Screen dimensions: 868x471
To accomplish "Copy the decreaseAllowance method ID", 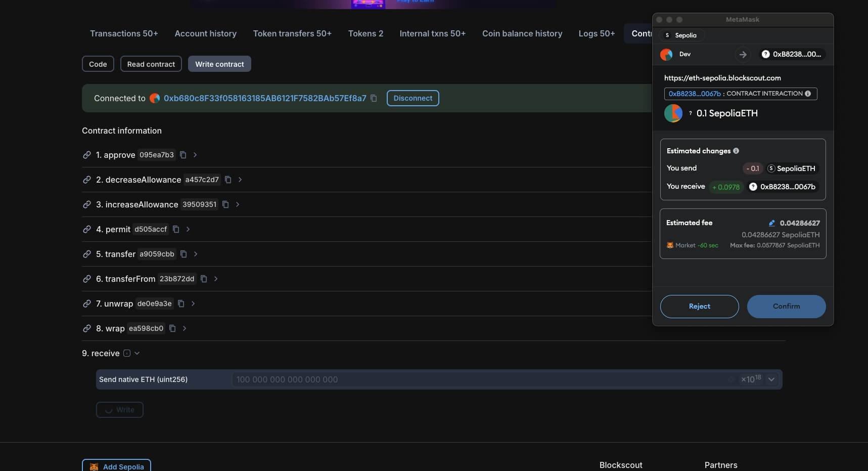I will coord(228,180).
